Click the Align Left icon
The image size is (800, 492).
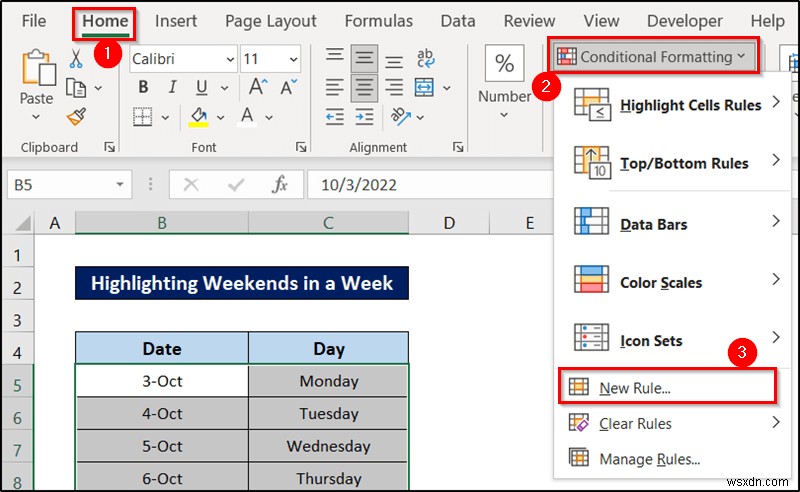(x=335, y=87)
